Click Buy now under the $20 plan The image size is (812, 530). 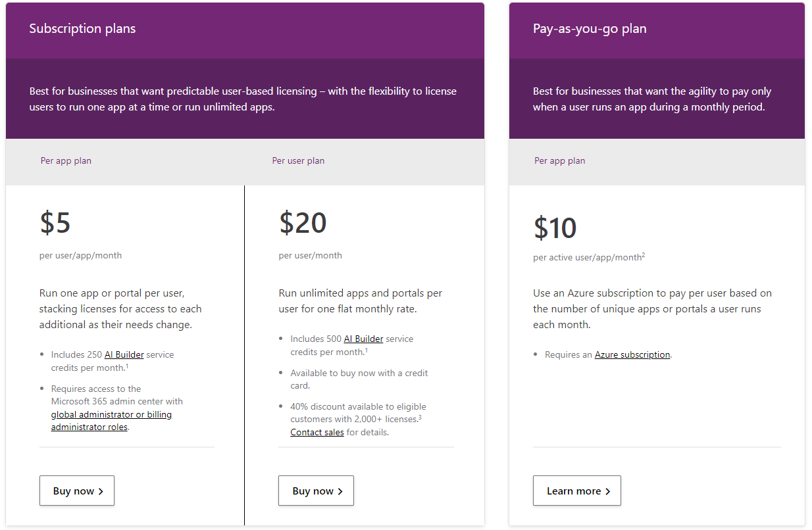(316, 491)
